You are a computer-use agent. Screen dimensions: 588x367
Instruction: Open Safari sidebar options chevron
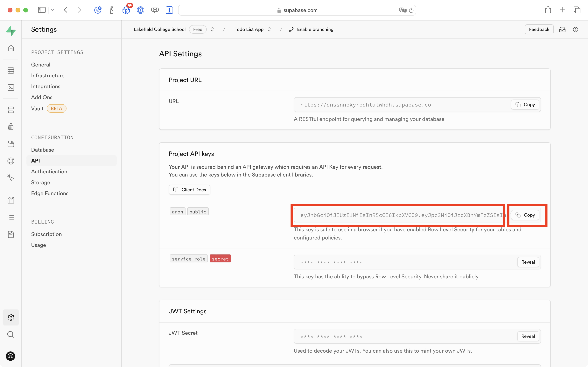pyautogui.click(x=52, y=10)
